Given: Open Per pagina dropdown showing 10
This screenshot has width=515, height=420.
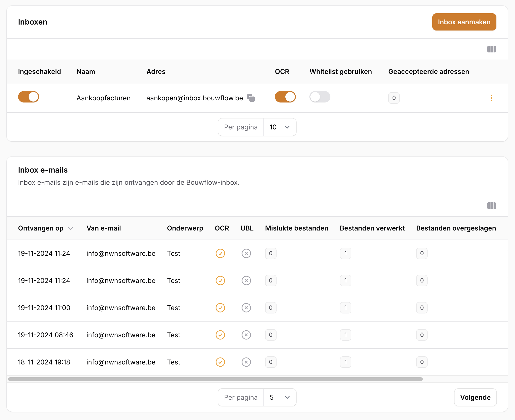Looking at the screenshot, I should tap(279, 127).
